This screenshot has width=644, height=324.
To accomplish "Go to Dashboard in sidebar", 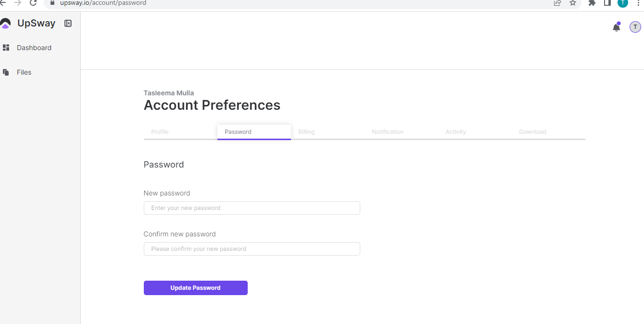I will (34, 48).
